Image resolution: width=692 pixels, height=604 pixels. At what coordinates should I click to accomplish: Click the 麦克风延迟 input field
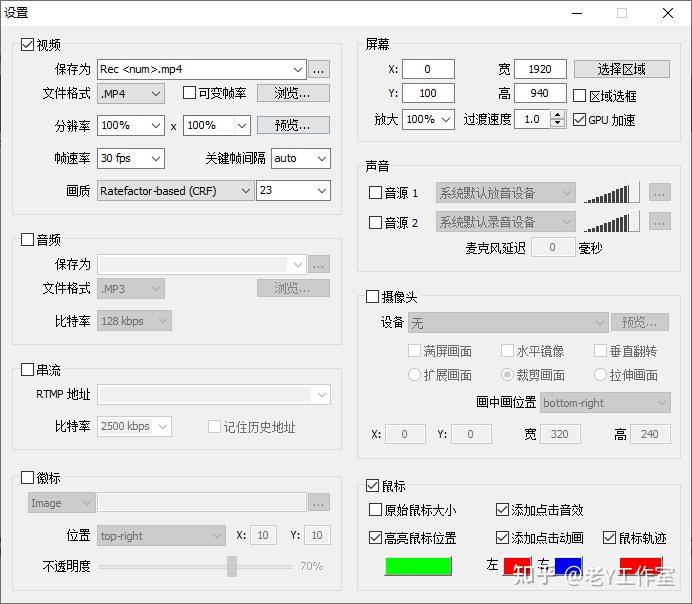point(553,248)
